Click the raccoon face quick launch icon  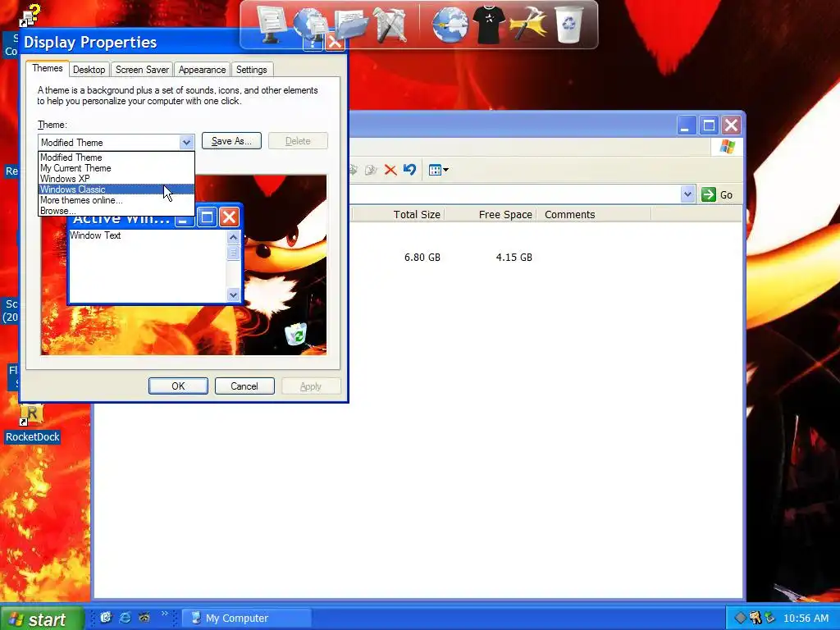(x=144, y=618)
